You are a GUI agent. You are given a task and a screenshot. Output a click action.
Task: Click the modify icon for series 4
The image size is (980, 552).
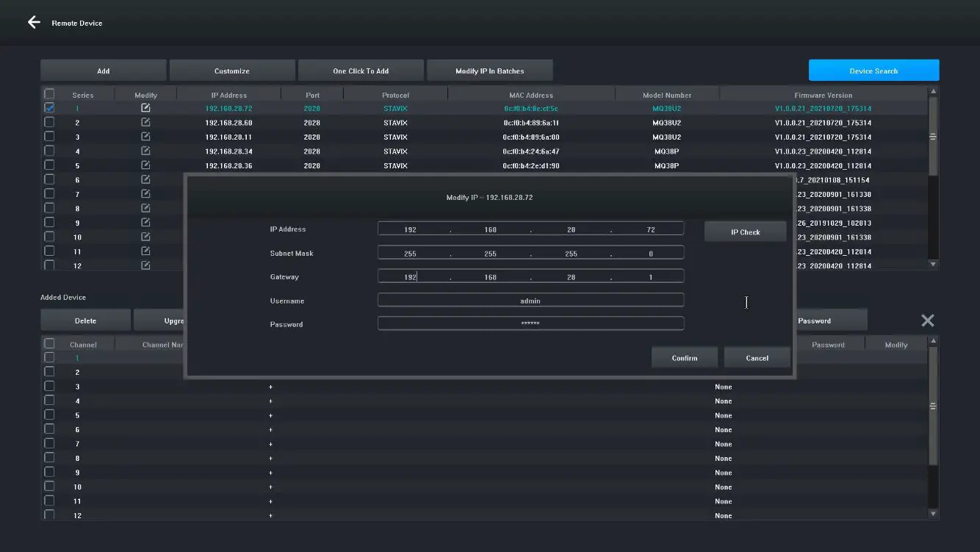[145, 151]
